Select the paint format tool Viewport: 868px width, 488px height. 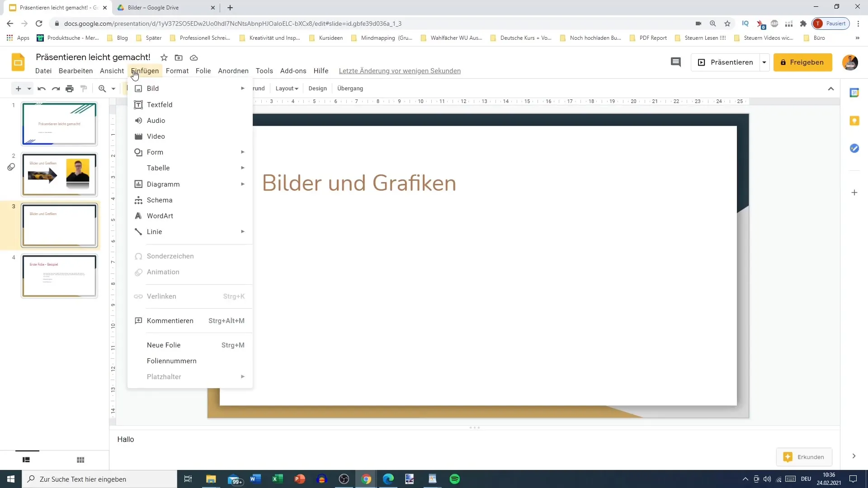(x=84, y=89)
